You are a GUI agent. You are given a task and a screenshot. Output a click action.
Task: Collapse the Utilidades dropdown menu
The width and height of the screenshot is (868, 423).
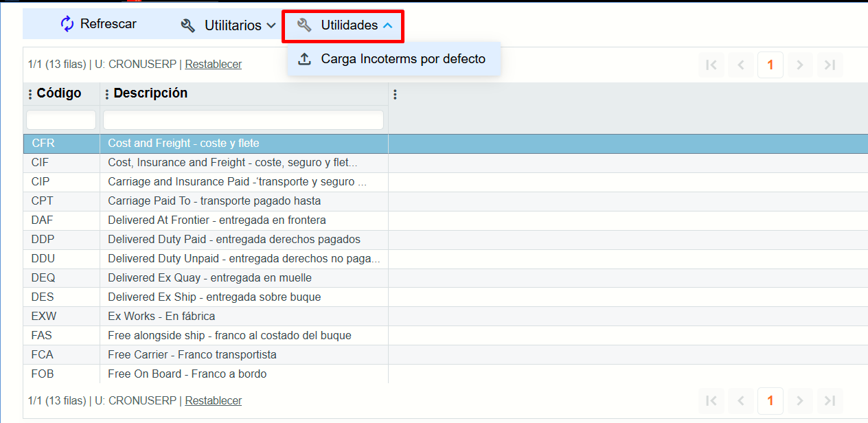point(345,25)
